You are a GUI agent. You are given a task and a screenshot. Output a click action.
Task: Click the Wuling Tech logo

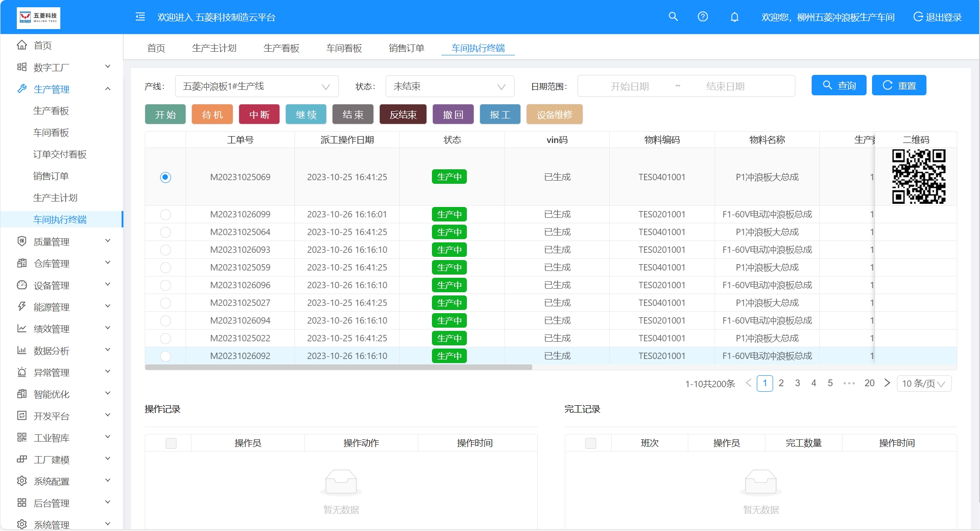39,18
